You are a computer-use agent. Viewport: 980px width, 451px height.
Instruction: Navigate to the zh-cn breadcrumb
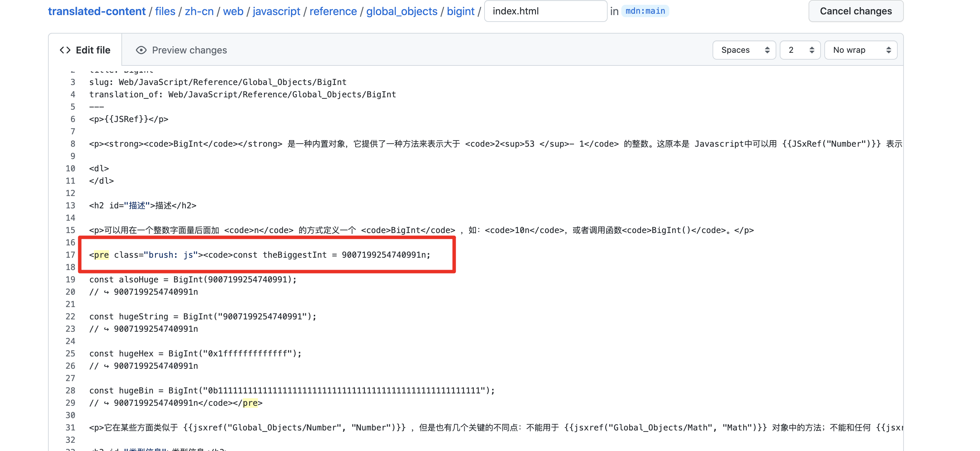[199, 11]
